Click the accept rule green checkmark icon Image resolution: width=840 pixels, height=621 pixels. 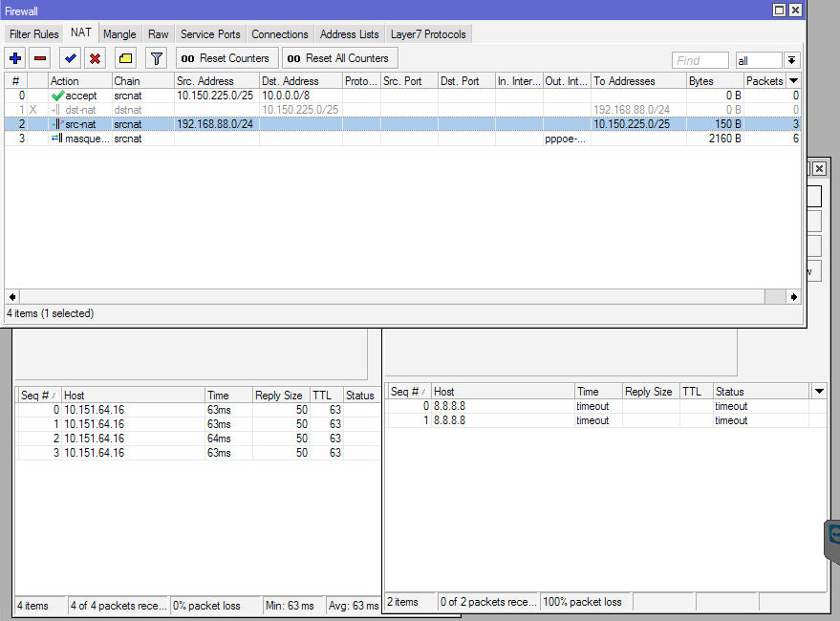tap(57, 96)
